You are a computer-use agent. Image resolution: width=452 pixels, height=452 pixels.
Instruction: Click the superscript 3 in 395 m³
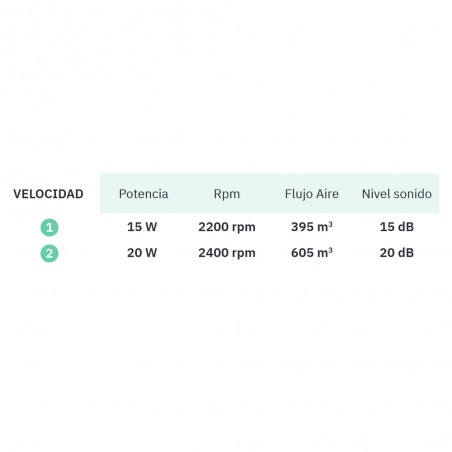pos(330,224)
